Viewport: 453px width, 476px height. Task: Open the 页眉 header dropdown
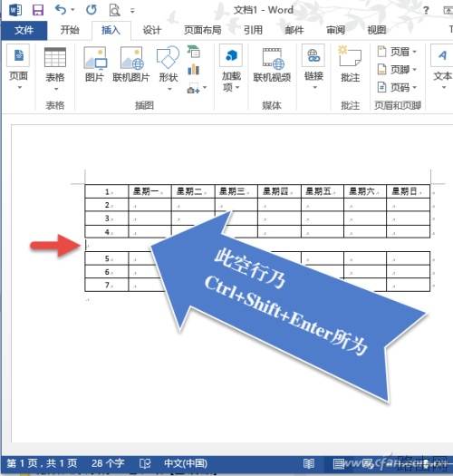coord(397,52)
